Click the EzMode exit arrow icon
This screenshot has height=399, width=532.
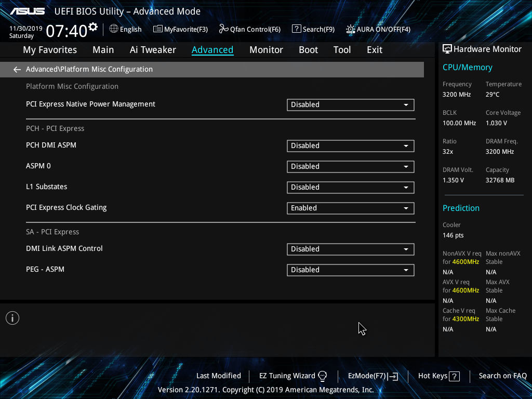(393, 376)
